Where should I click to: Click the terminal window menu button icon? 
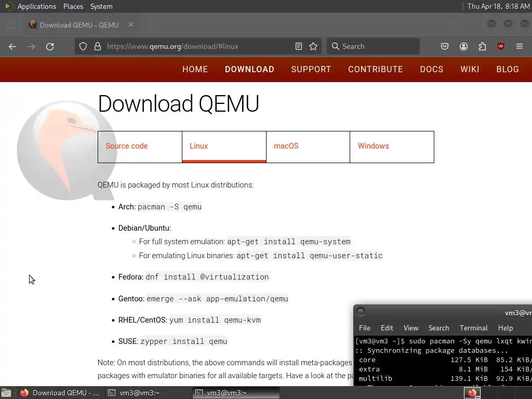pyautogui.click(x=361, y=311)
